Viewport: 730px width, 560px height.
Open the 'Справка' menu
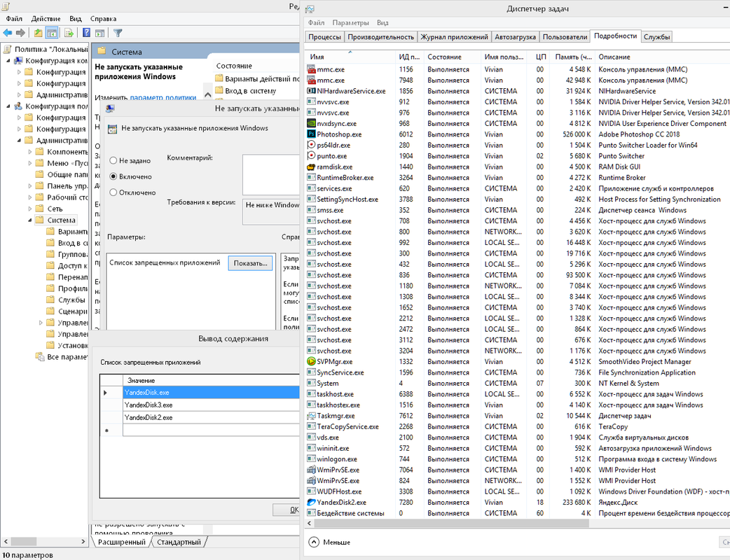(103, 19)
